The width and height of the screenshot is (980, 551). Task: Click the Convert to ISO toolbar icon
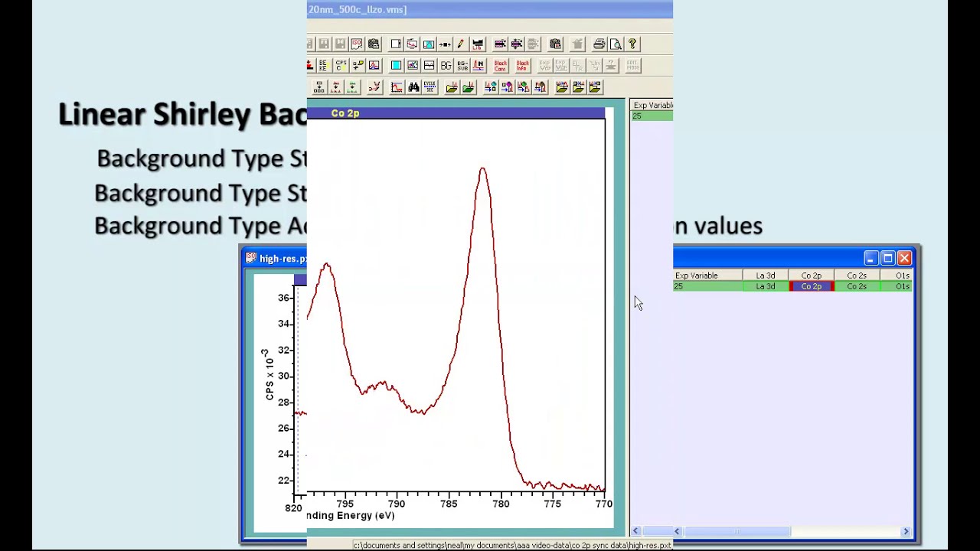coord(357,44)
